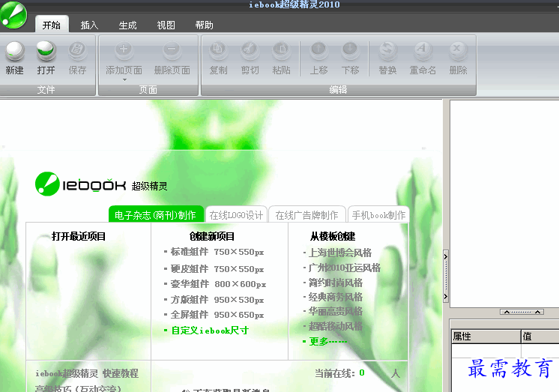Click the 剪切 cut icon
This screenshot has height=392, width=559.
pos(250,50)
